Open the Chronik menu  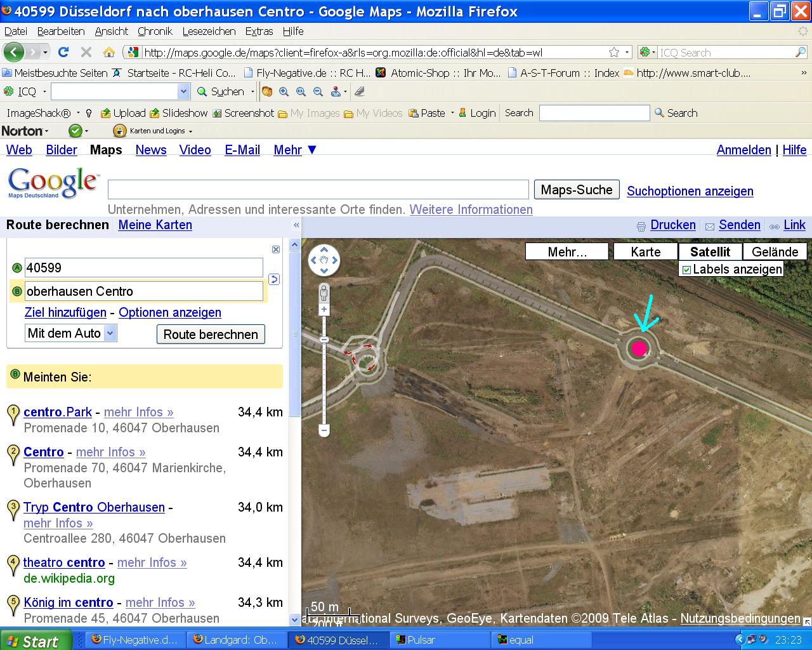coord(155,31)
